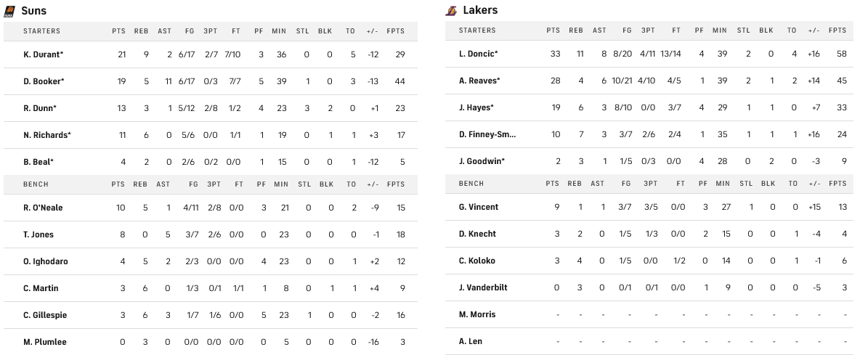The width and height of the screenshot is (868, 355).
Task: Click Lakers bench +/- column header
Action: coord(813,184)
